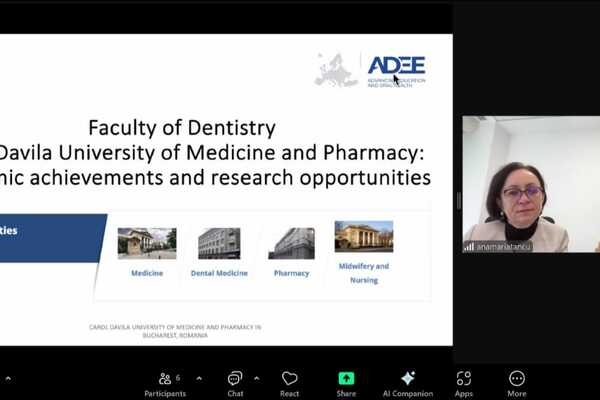Click the anamariatancu name label

coord(503,247)
